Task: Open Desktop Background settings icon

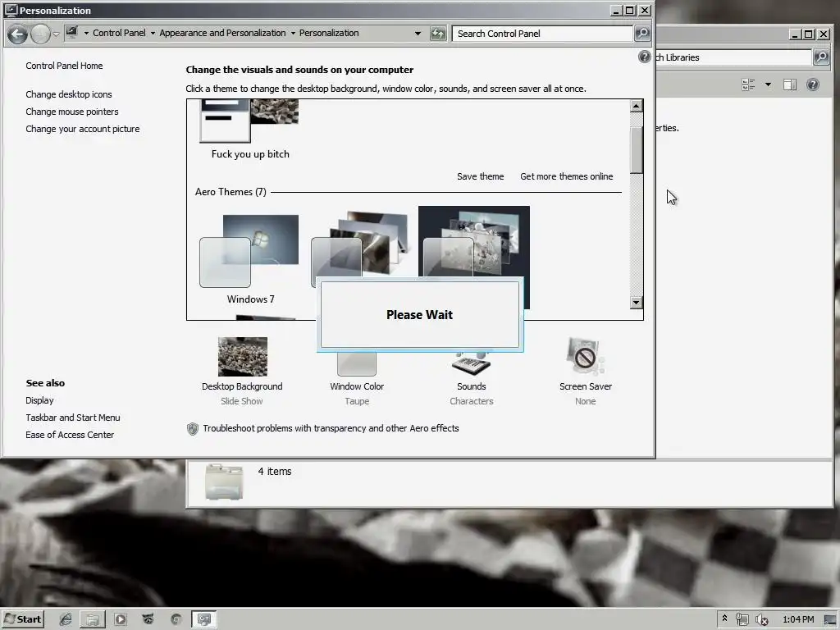Action: pos(243,357)
